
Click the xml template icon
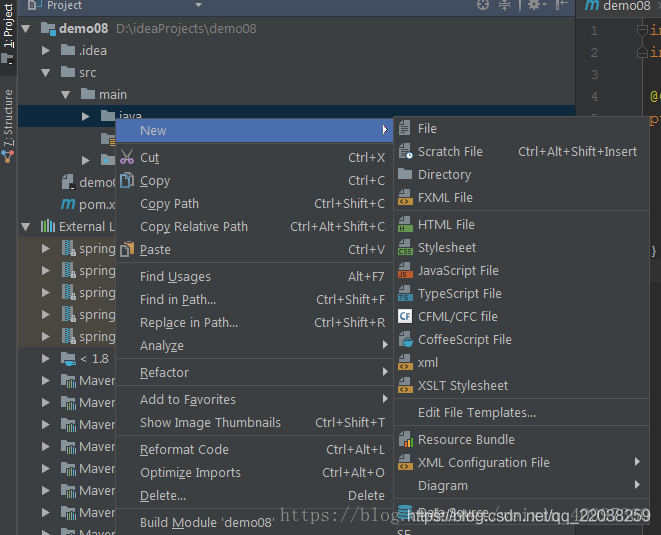pos(405,362)
